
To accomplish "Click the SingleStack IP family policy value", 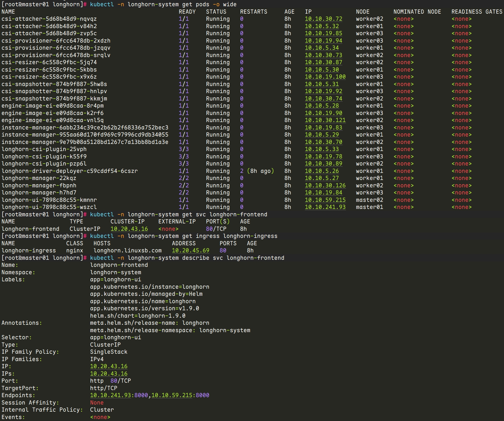I will (x=109, y=352).
